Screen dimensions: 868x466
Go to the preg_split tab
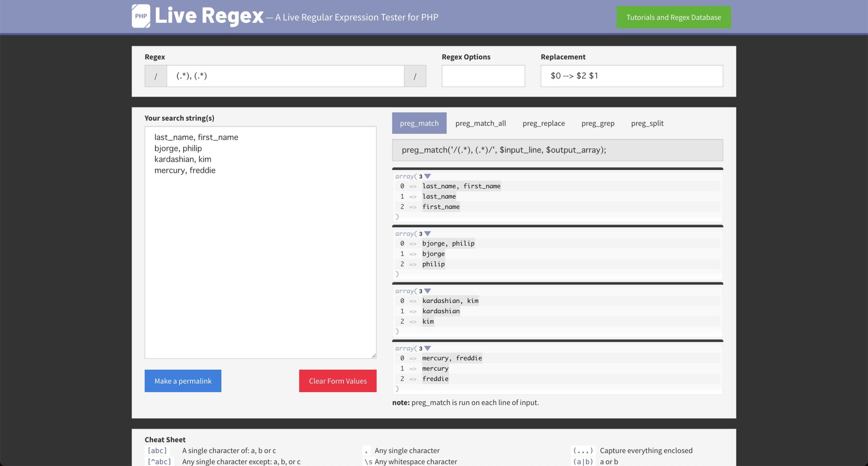(647, 123)
